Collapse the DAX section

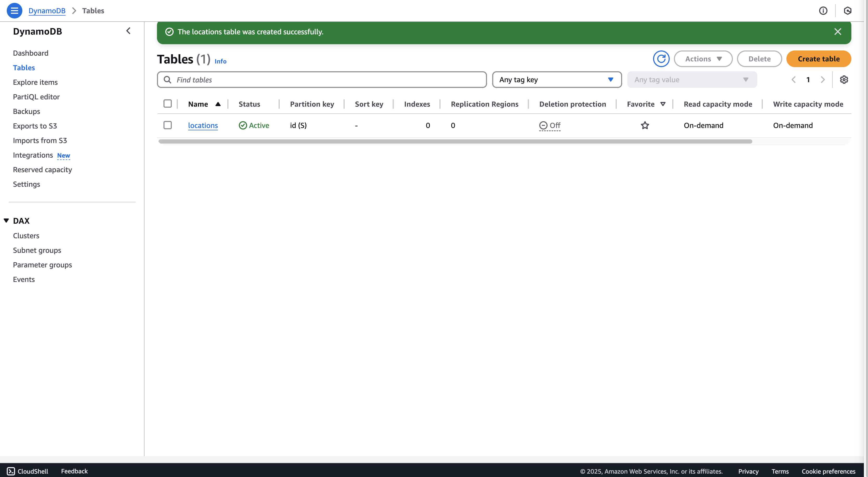(x=6, y=221)
